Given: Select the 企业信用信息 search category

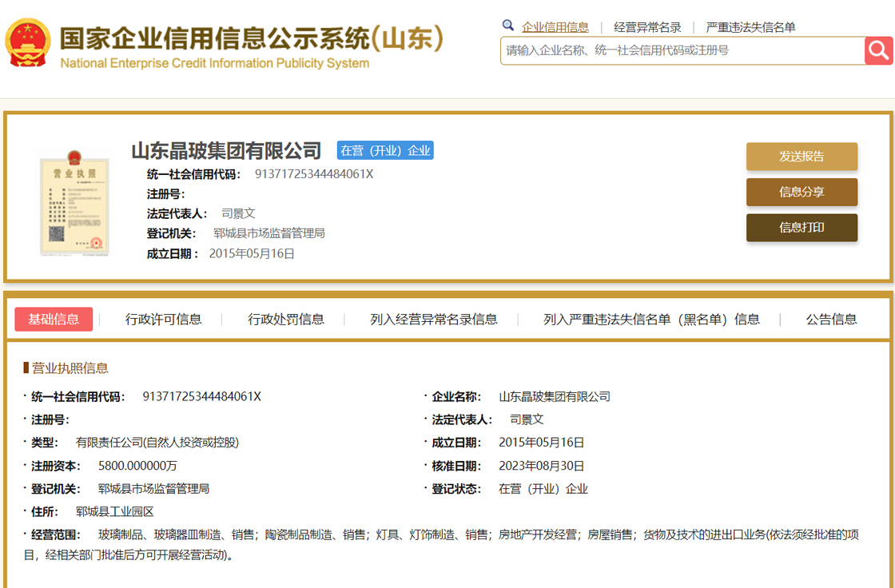Looking at the screenshot, I should pos(555,27).
